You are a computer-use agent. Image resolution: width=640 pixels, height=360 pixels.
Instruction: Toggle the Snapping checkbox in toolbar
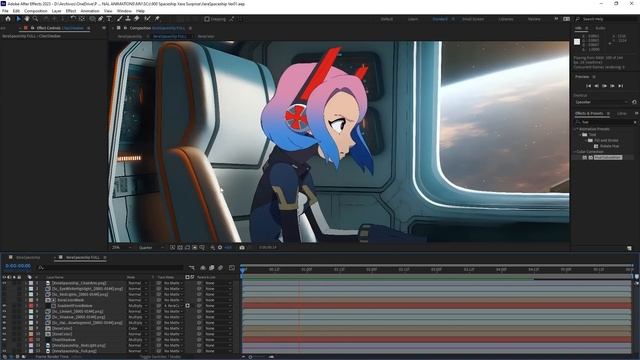click(207, 19)
